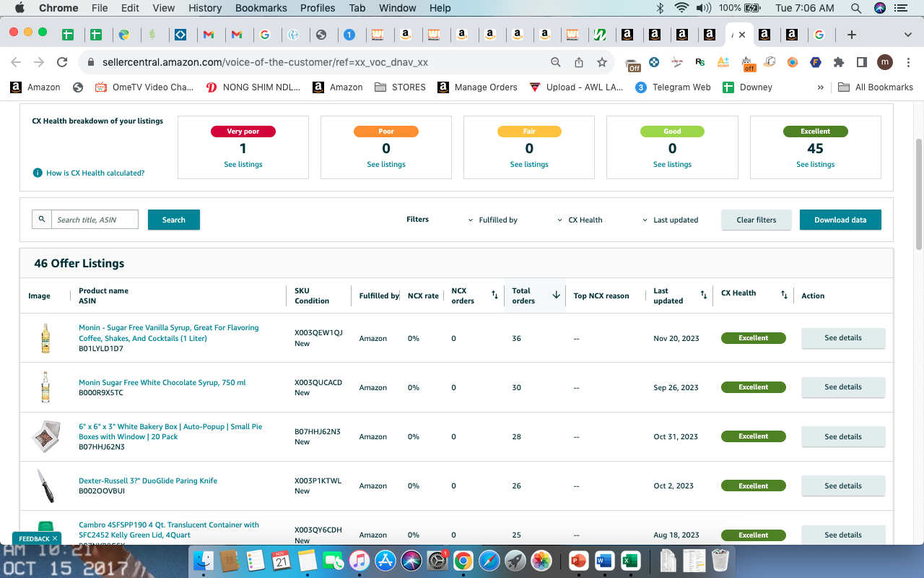This screenshot has height=578, width=924.
Task: Open Microsoft Excel in the Dock
Action: 629,561
